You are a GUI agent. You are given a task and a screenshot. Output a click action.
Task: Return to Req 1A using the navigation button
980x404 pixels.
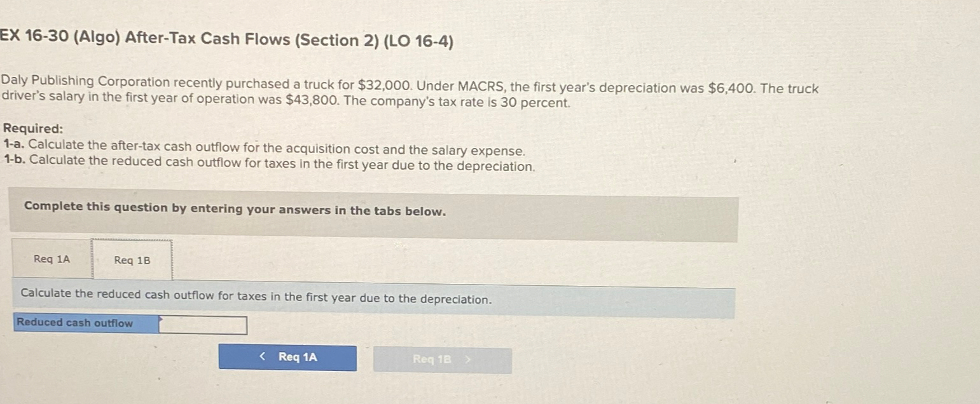tap(288, 357)
